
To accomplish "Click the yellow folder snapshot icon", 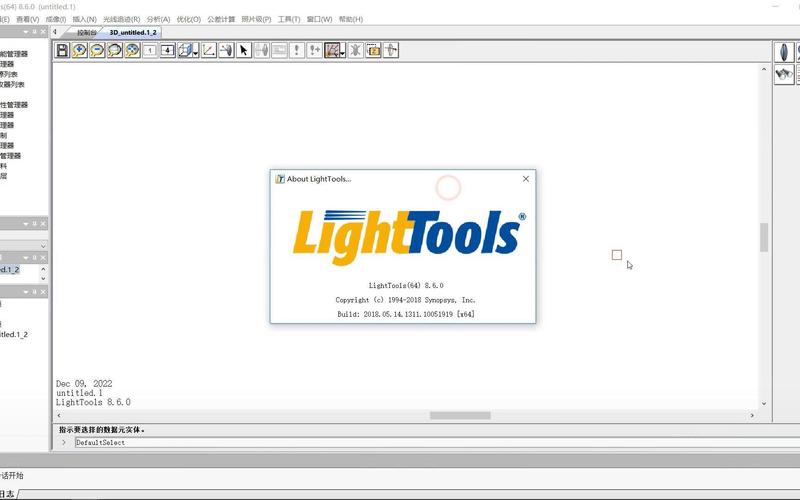I will click(x=373, y=50).
